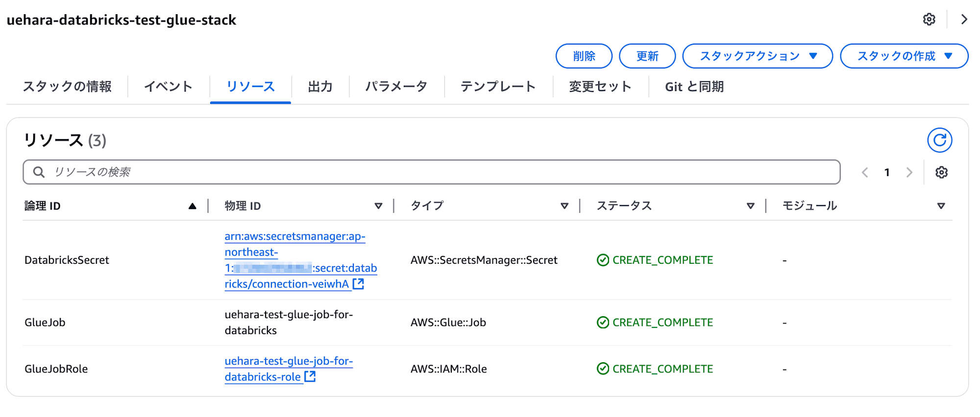Sort by タイプ column arrow
This screenshot has width=980, height=417.
click(564, 206)
